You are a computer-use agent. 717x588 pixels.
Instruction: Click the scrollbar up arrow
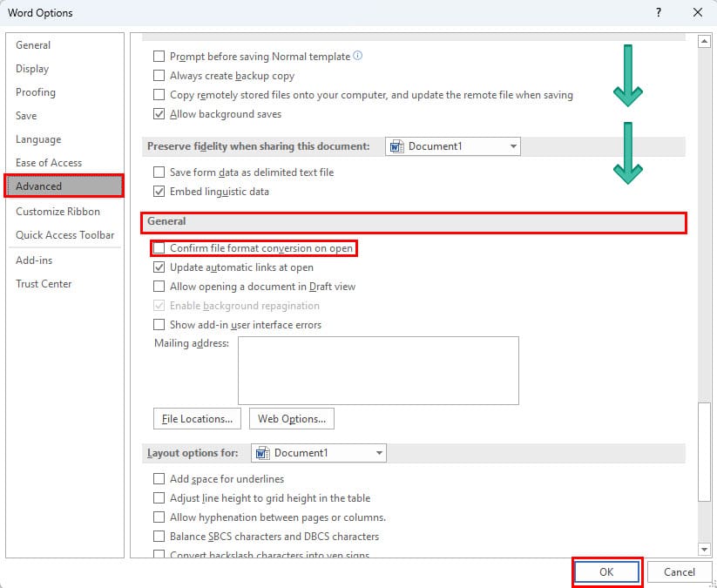(x=704, y=42)
